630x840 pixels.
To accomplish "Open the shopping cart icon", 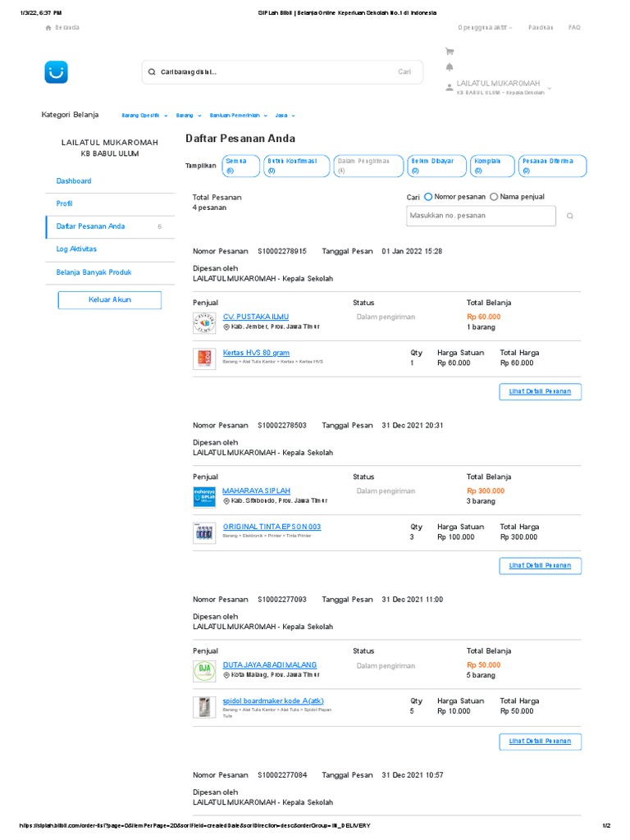I will pos(449,51).
